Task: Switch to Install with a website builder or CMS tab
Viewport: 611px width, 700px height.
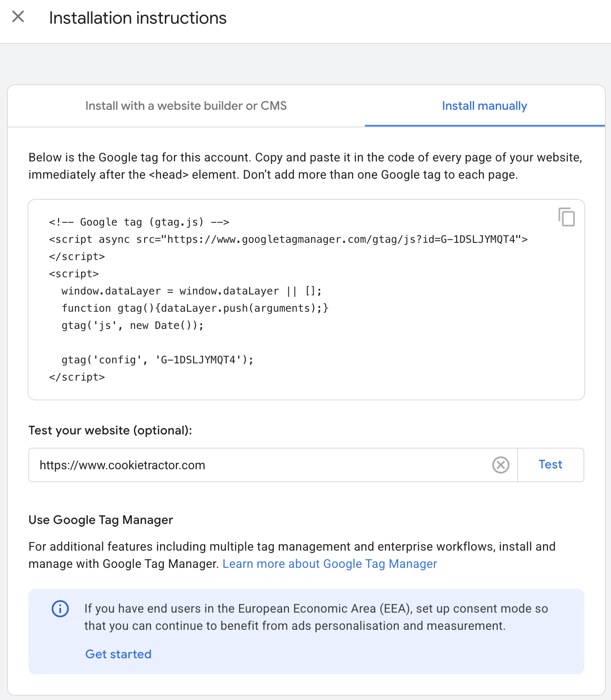Action: pos(186,106)
